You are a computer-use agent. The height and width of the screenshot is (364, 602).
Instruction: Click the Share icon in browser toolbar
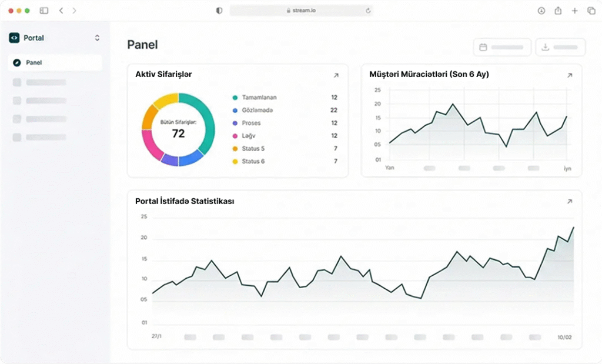click(558, 11)
